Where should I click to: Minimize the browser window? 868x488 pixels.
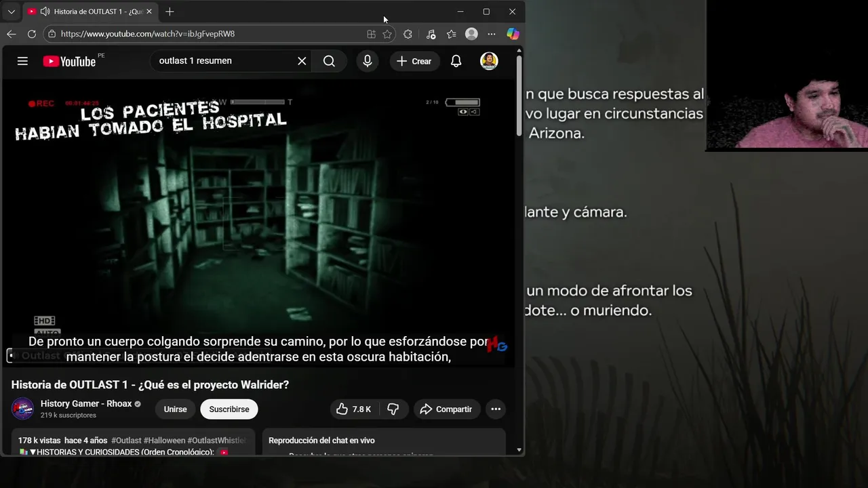pos(460,12)
